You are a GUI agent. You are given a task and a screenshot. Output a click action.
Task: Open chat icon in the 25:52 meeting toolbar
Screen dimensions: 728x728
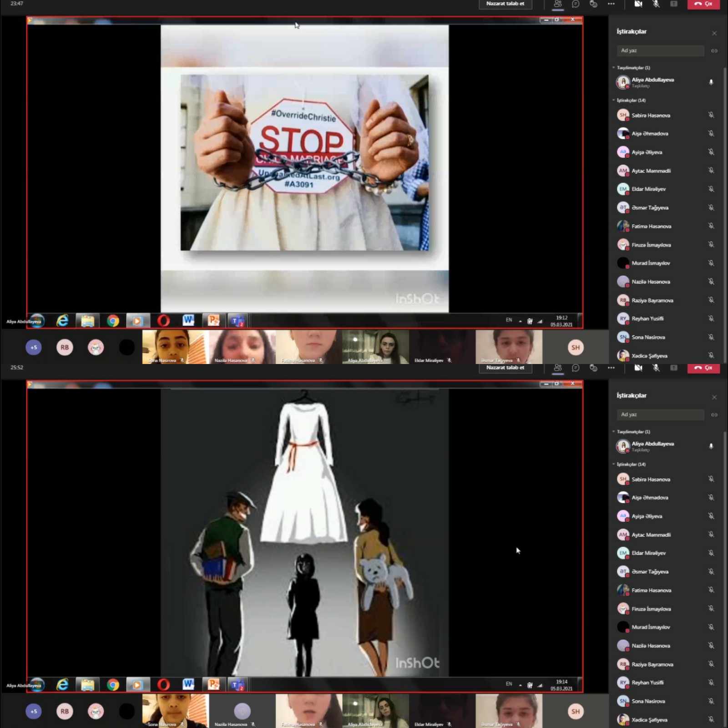tap(576, 368)
